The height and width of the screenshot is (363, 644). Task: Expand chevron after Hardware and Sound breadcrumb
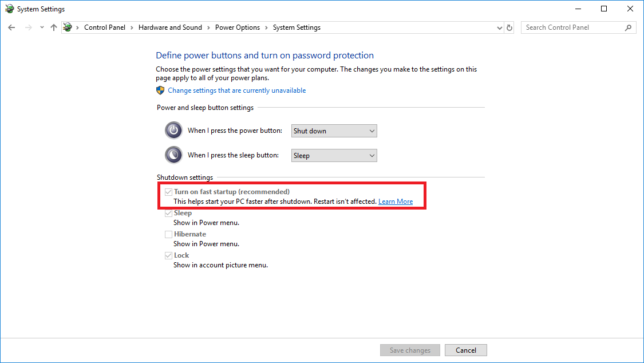pyautogui.click(x=208, y=27)
